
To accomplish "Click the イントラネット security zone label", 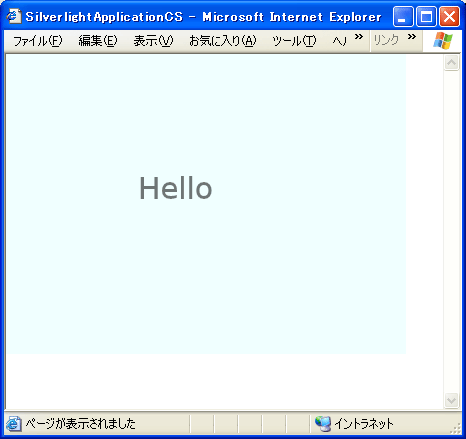I will pyautogui.click(x=364, y=424).
